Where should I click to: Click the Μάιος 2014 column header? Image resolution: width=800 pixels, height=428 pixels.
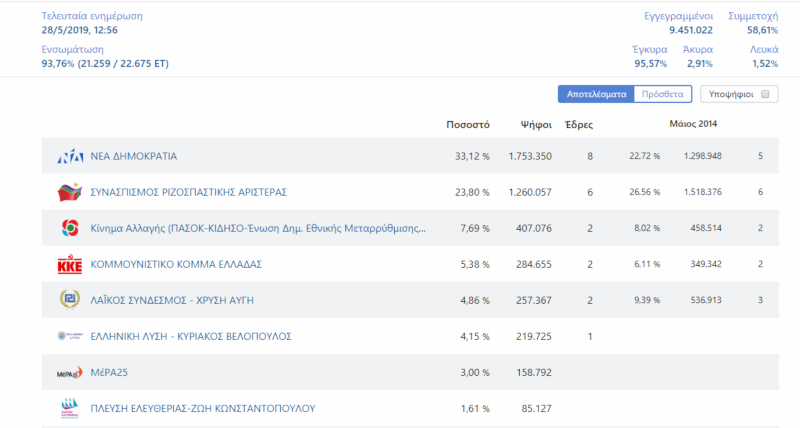tap(693, 123)
